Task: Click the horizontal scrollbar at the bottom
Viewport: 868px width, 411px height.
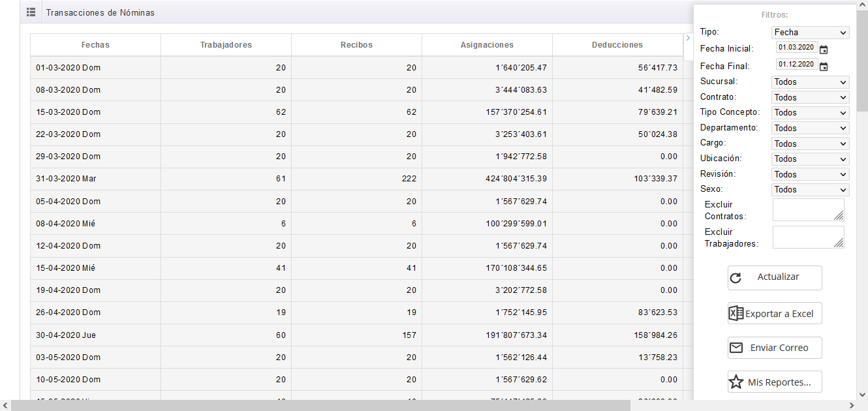Action: click(x=320, y=405)
